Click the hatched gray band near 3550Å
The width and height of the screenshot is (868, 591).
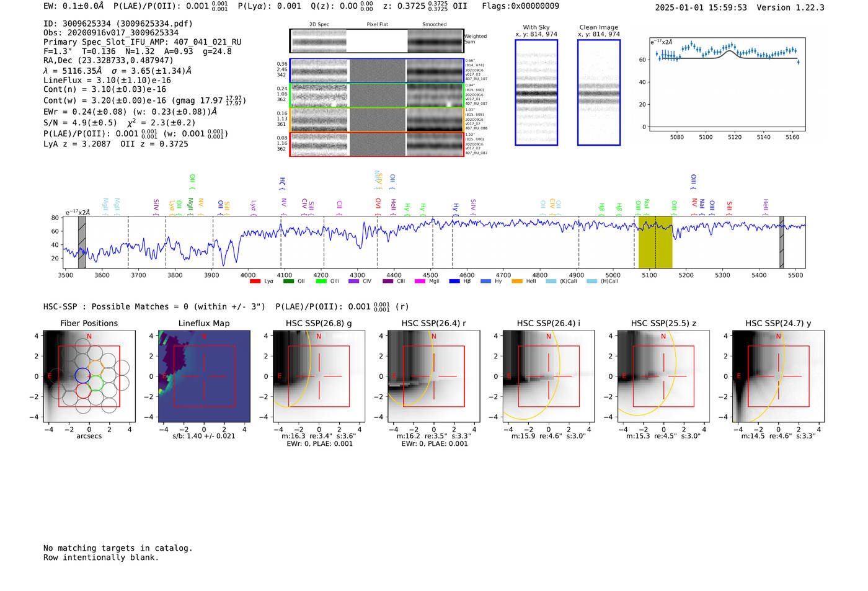[x=82, y=242]
